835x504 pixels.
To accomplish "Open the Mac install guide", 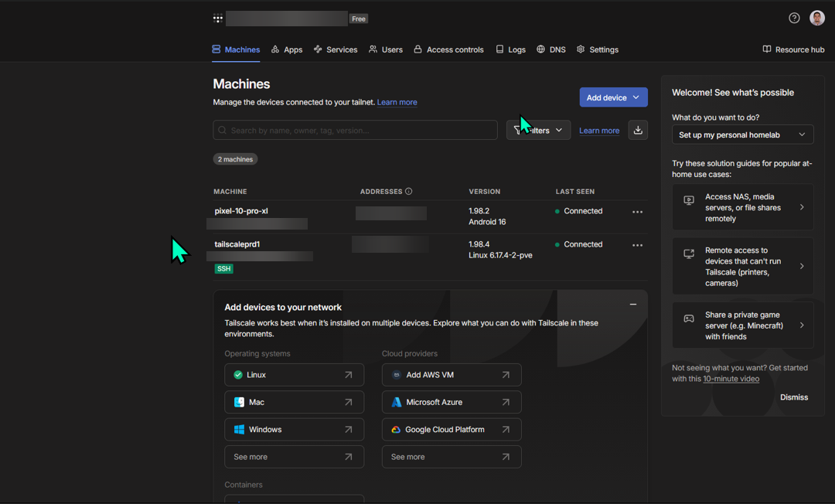I will [295, 402].
